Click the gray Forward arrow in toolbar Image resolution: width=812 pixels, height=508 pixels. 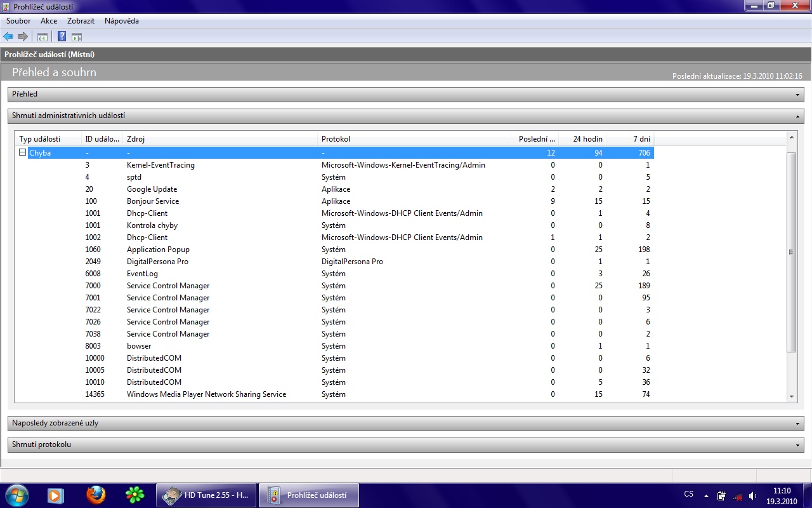pyautogui.click(x=23, y=37)
